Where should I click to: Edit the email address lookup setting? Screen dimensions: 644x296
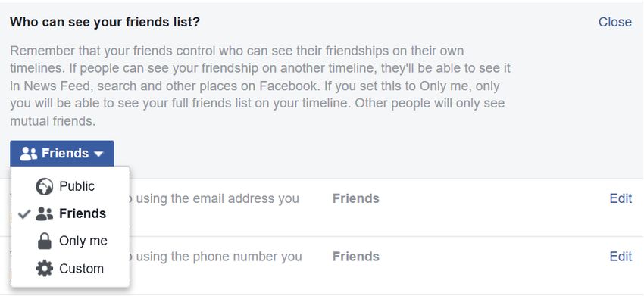pos(621,198)
